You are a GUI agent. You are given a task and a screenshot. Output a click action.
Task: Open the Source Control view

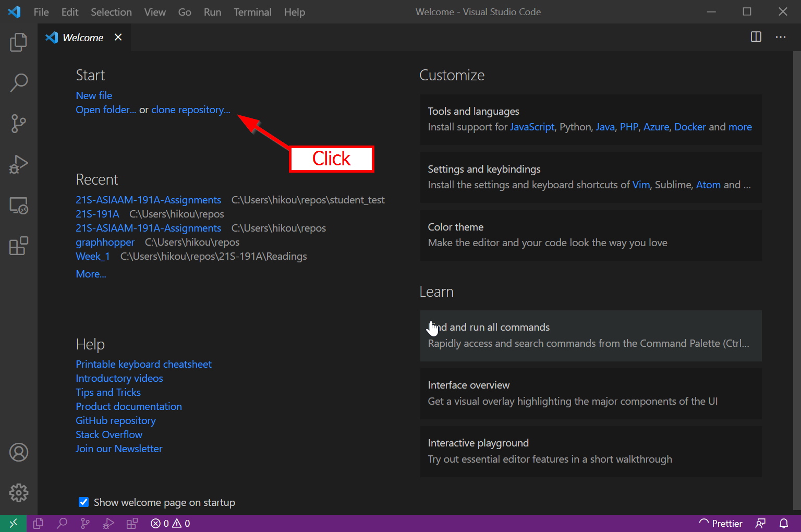(x=19, y=124)
